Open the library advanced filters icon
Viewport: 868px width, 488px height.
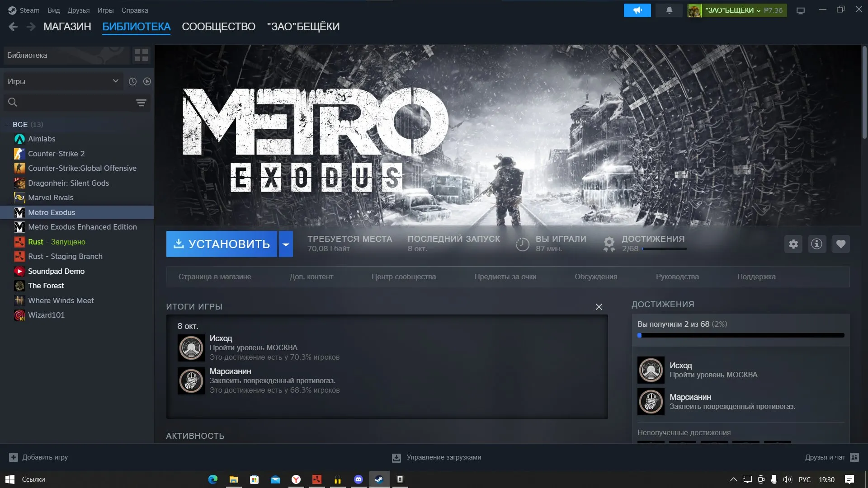click(x=141, y=103)
